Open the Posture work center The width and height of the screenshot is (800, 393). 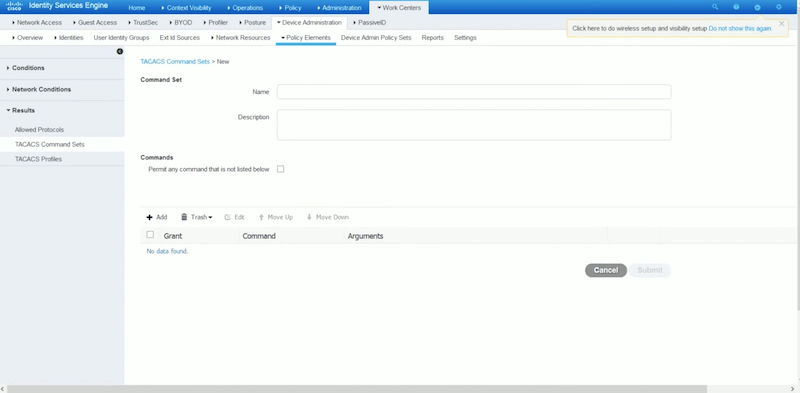coord(252,22)
